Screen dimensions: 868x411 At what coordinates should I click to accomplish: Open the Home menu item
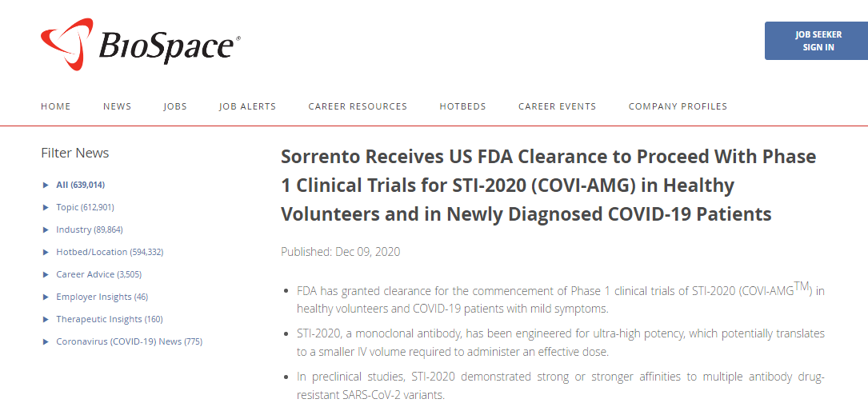point(56,106)
